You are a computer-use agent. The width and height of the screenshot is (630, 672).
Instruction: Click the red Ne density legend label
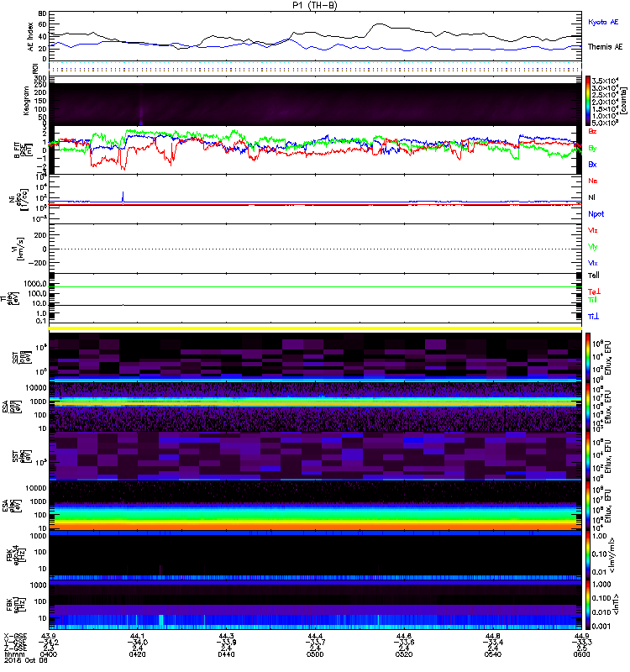point(593,181)
